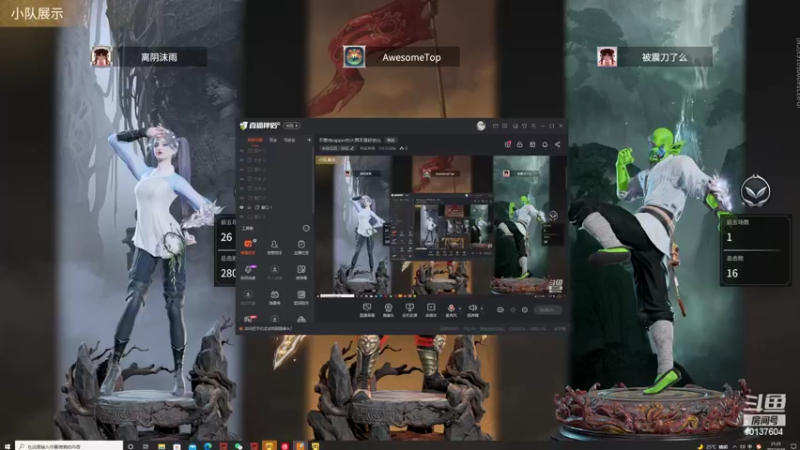Click the recording icon in the bottom toolbar
800x450 pixels.
click(x=500, y=310)
